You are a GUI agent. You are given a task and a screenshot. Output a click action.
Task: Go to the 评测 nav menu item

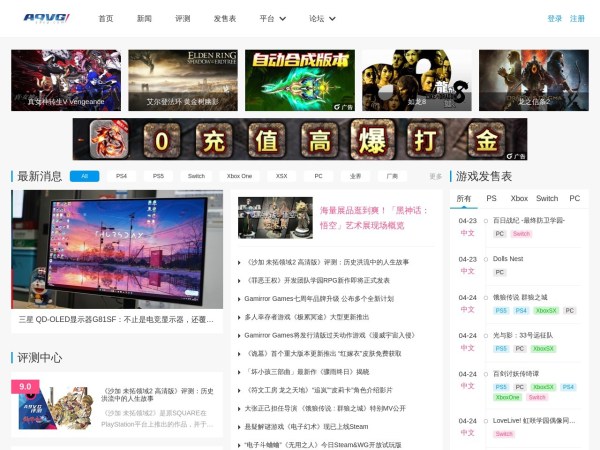(x=182, y=18)
